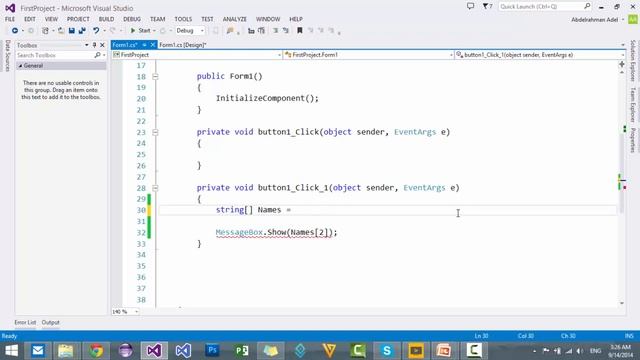Comment out selected lines via toolbar icon
Screen dimensions: 640x360
tap(276, 31)
